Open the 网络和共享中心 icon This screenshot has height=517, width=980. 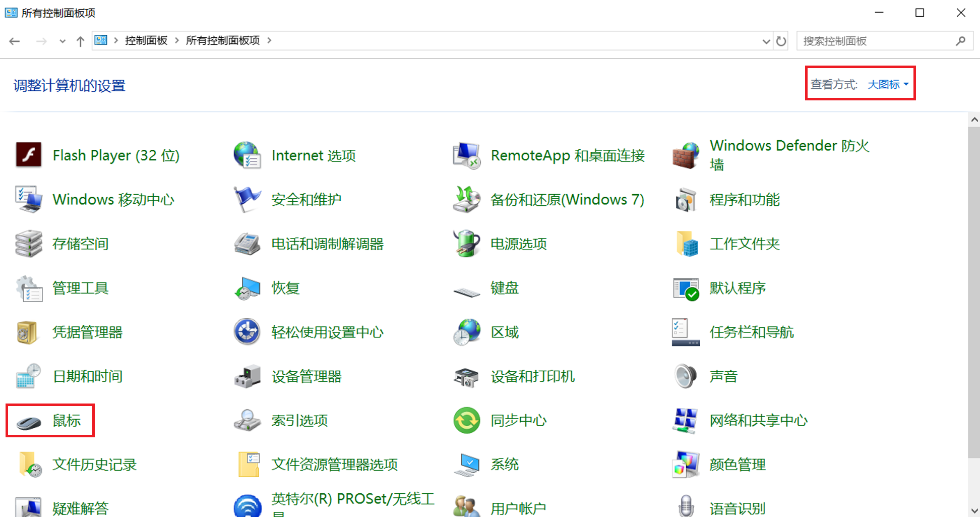pos(686,421)
